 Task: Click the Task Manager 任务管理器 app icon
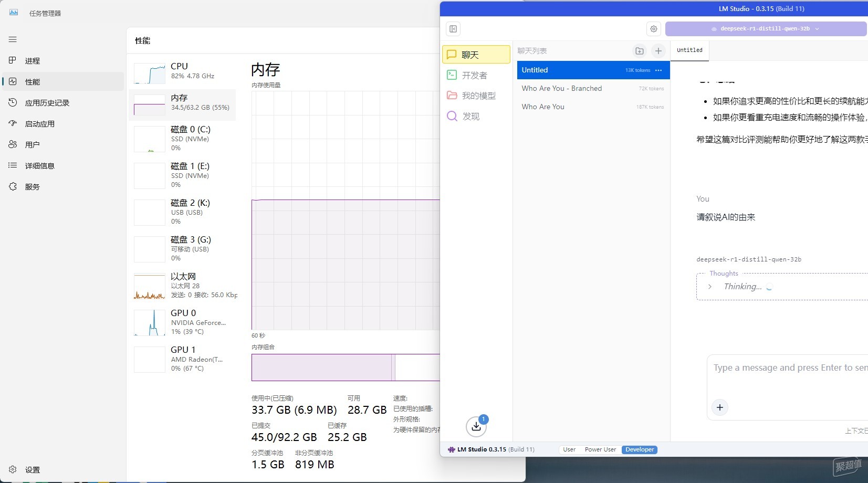click(14, 13)
